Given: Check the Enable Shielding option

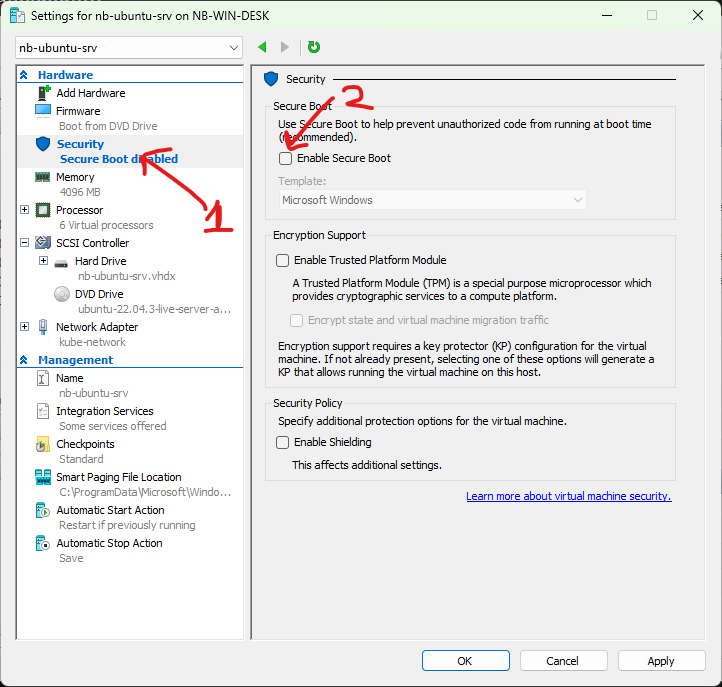Looking at the screenshot, I should pos(283,442).
